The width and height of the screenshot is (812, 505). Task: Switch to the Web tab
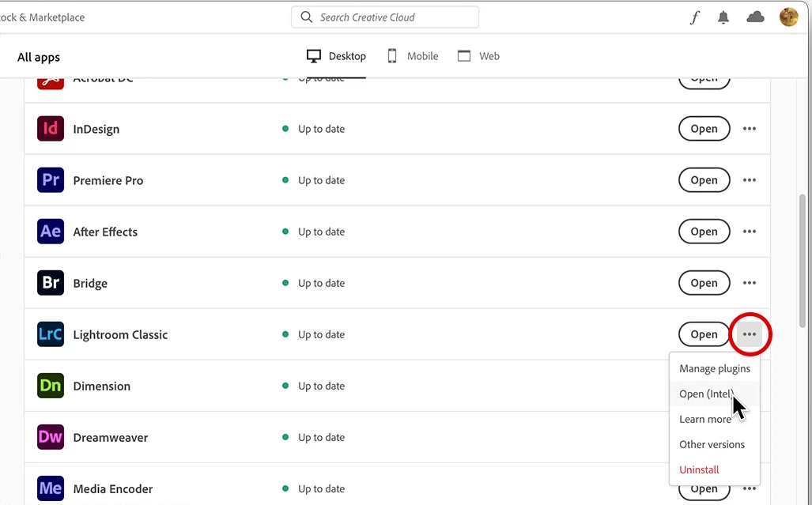click(x=478, y=56)
